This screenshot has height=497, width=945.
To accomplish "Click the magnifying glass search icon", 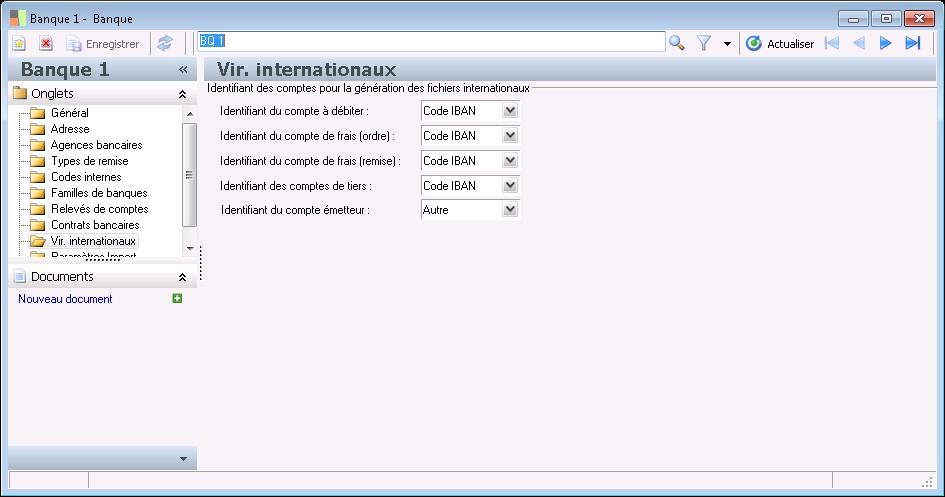I will pyautogui.click(x=676, y=43).
